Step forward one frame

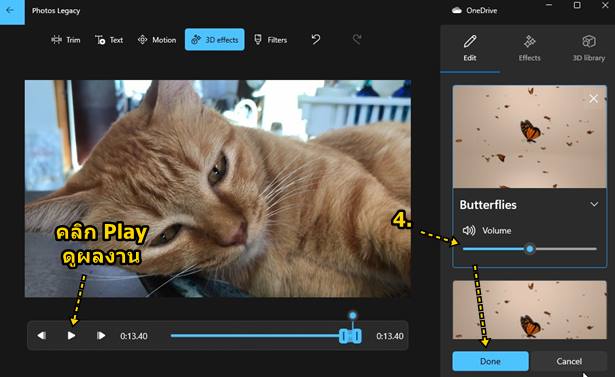pyautogui.click(x=101, y=335)
